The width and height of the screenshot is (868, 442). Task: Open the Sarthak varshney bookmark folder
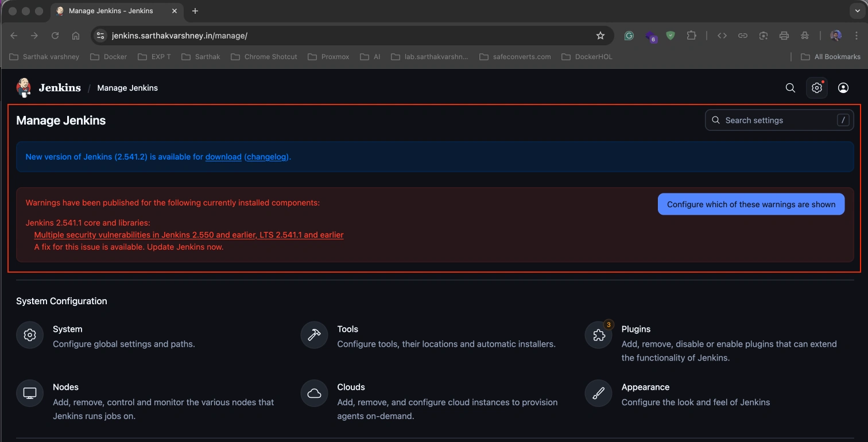coord(45,57)
